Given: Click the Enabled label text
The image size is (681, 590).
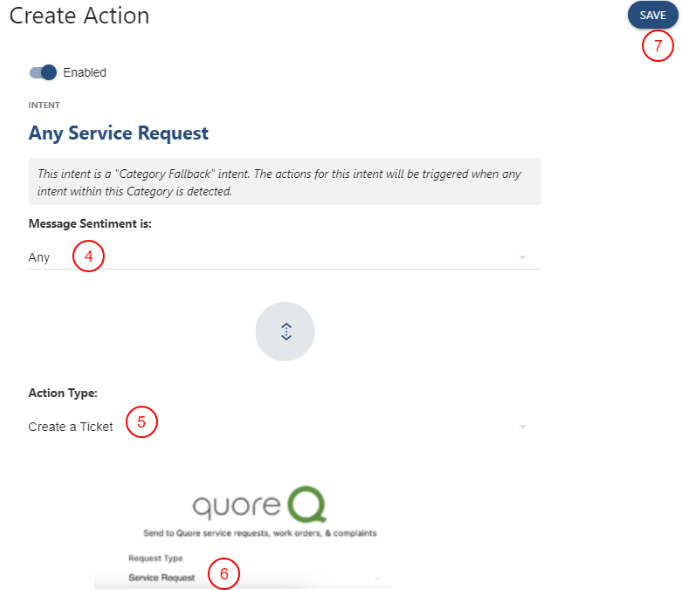Looking at the screenshot, I should click(85, 73).
